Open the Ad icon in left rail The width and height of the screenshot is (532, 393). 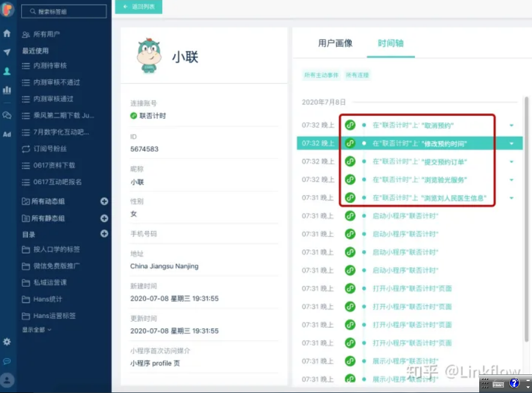pos(7,134)
